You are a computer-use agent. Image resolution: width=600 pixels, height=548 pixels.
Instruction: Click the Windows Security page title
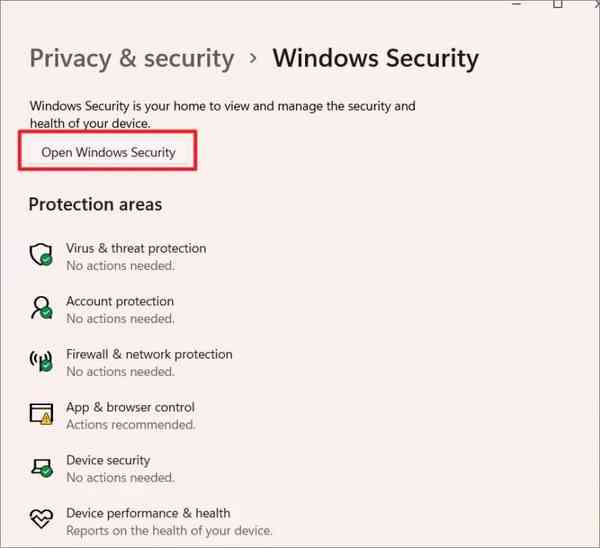coord(375,58)
